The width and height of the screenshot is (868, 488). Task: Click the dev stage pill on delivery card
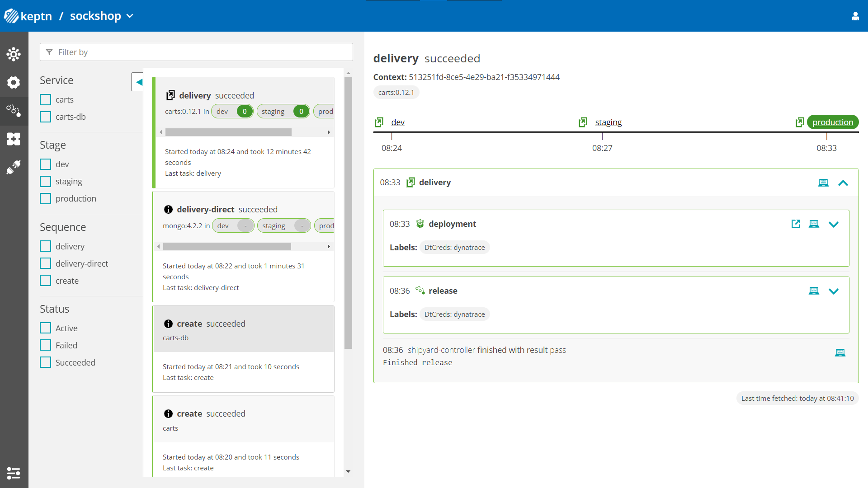coord(232,111)
